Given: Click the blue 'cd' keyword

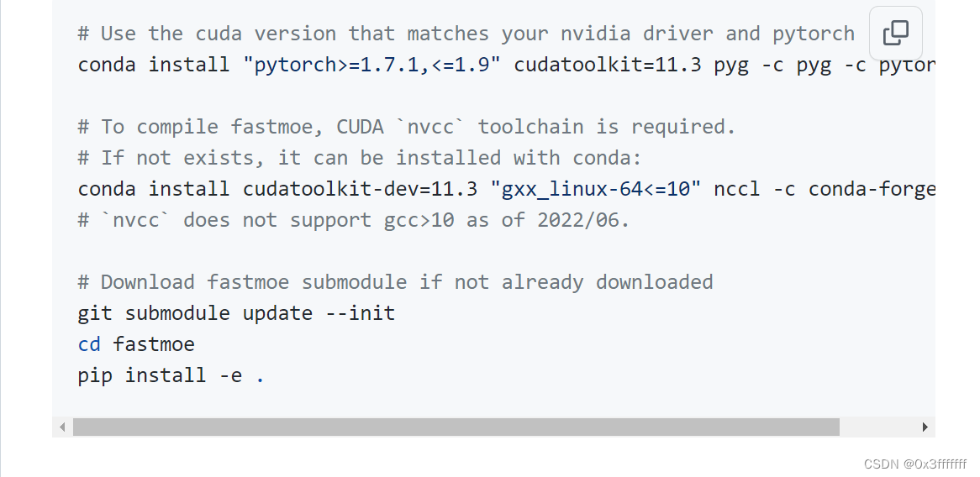Looking at the screenshot, I should click(89, 344).
